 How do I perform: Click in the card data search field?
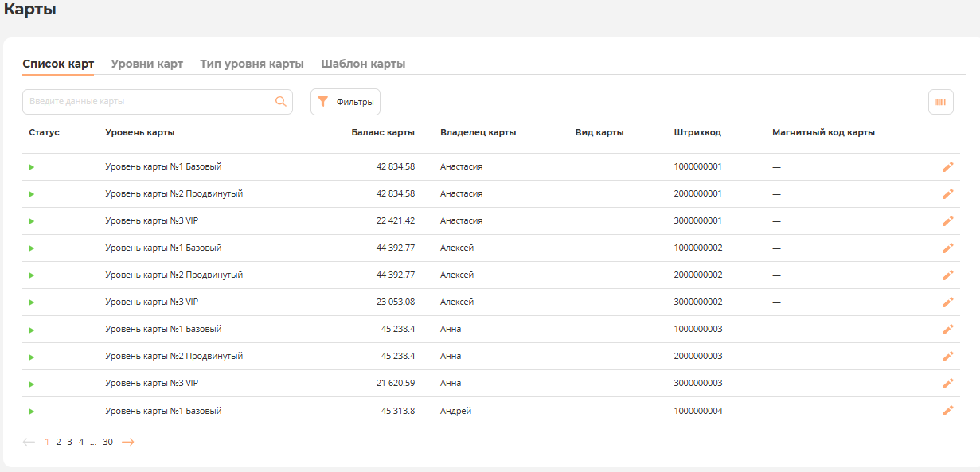pyautogui.click(x=147, y=102)
